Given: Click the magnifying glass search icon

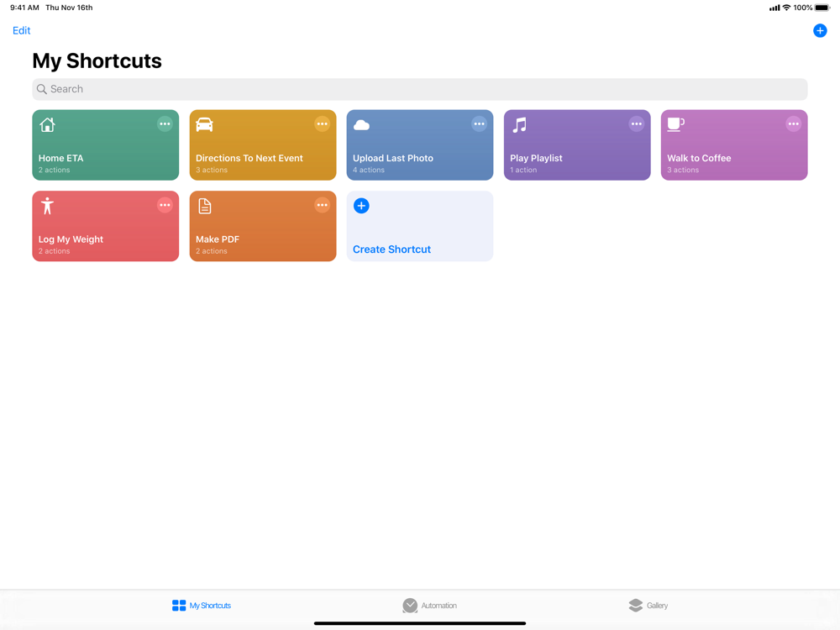Looking at the screenshot, I should 42,89.
